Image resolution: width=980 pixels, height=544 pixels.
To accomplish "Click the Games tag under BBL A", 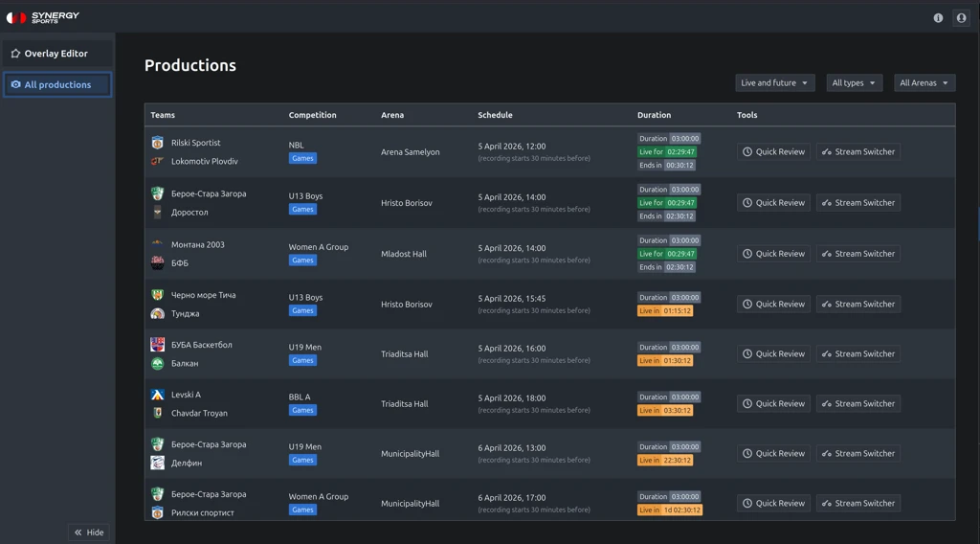I will [x=302, y=410].
